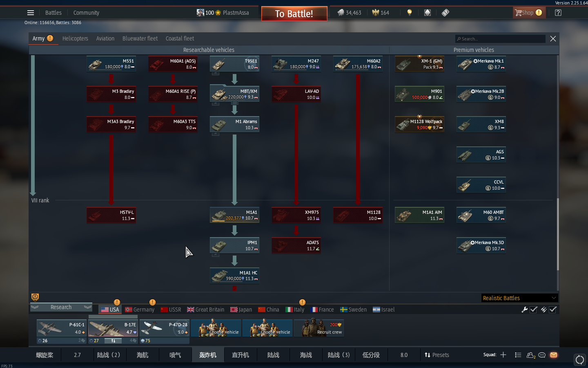Switch to the Coastal fleet tab
Screen dimensions: 588x368
[x=180, y=38]
